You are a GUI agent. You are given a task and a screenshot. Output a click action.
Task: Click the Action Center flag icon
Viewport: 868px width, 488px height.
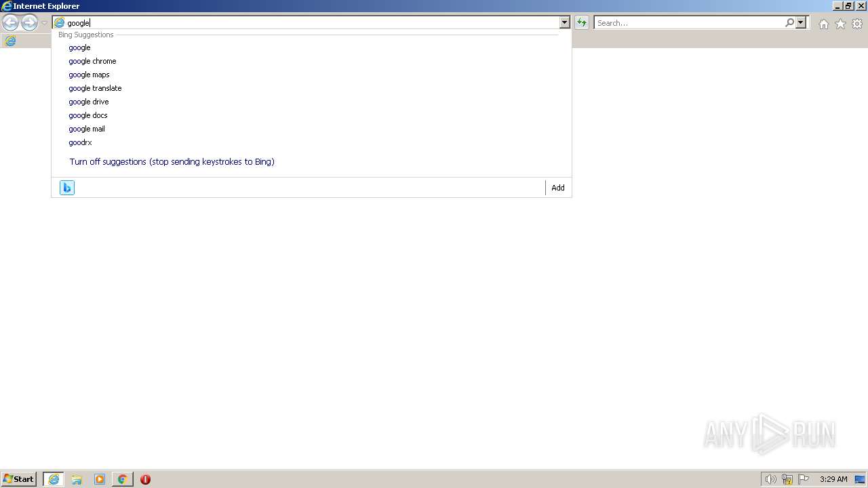pos(804,479)
